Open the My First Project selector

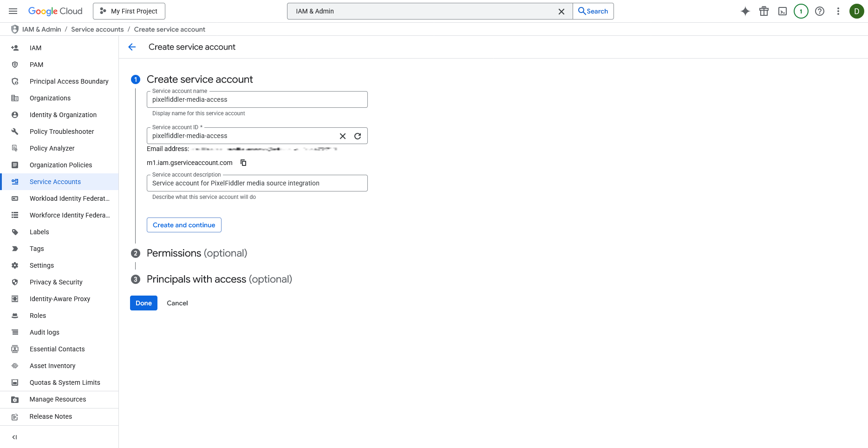(x=129, y=11)
